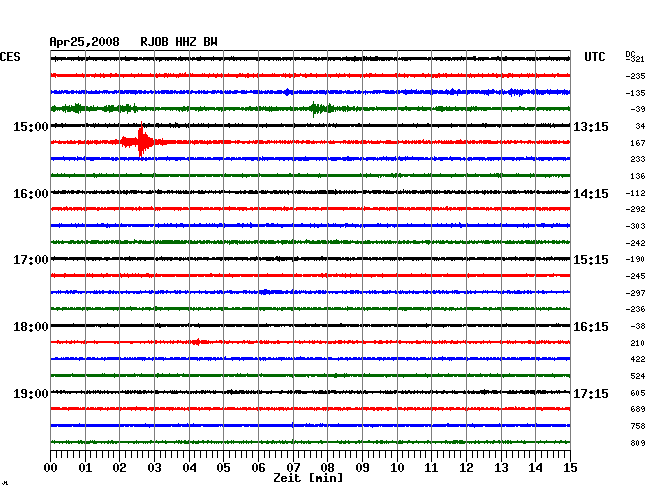Click the DC offset value -297
The image size is (650, 494).
pos(635,293)
